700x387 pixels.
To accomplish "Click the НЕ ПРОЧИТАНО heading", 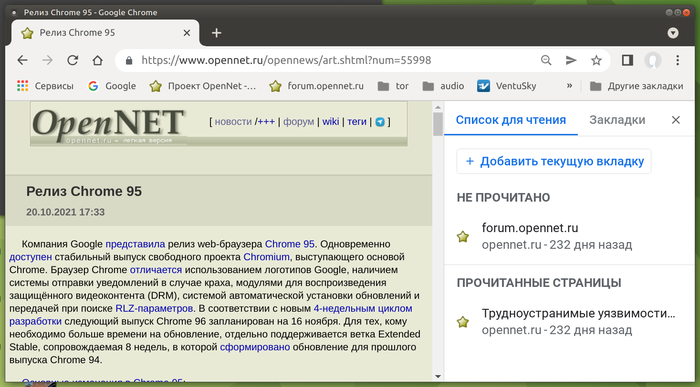I will (503, 197).
